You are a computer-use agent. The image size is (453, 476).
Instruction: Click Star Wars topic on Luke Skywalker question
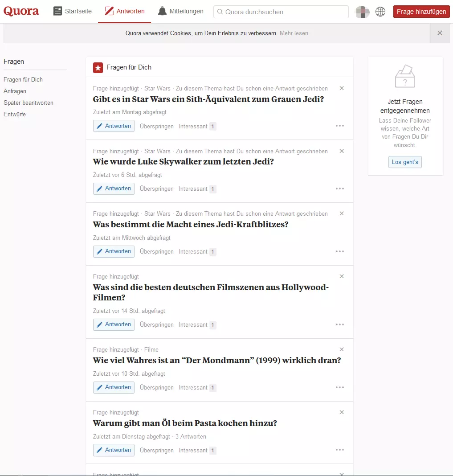(157, 151)
